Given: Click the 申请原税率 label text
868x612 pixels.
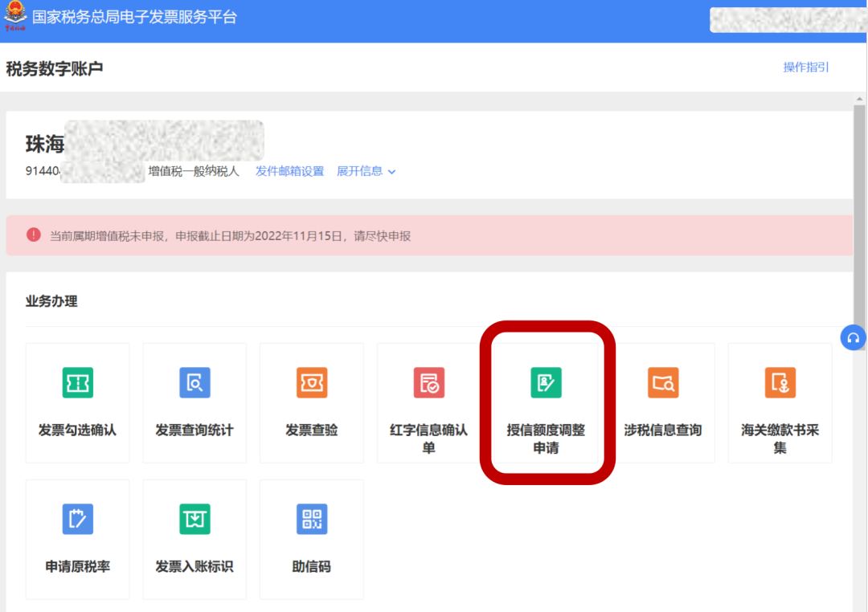Looking at the screenshot, I should click(x=77, y=567).
